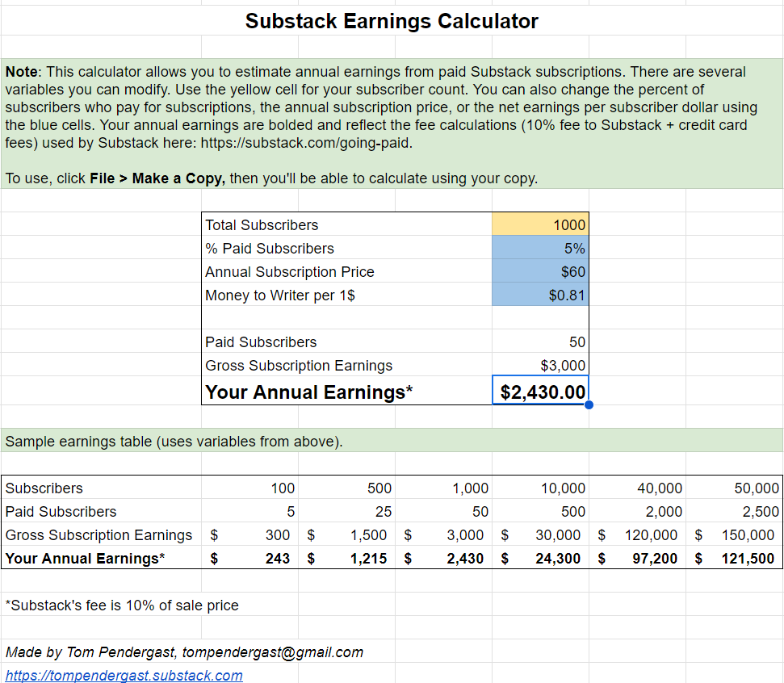Click the Paid Subscribers value 50 in calculator
This screenshot has height=683, width=784.
coord(540,341)
